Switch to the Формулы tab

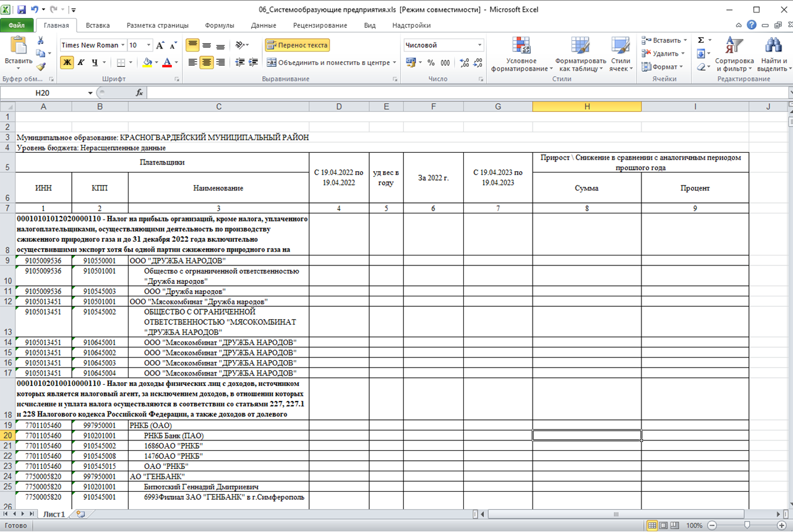click(x=220, y=25)
